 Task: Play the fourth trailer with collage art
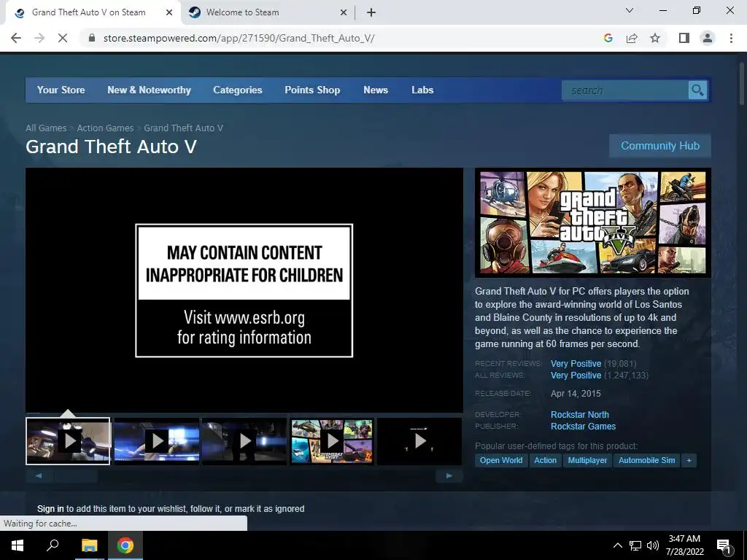click(332, 441)
